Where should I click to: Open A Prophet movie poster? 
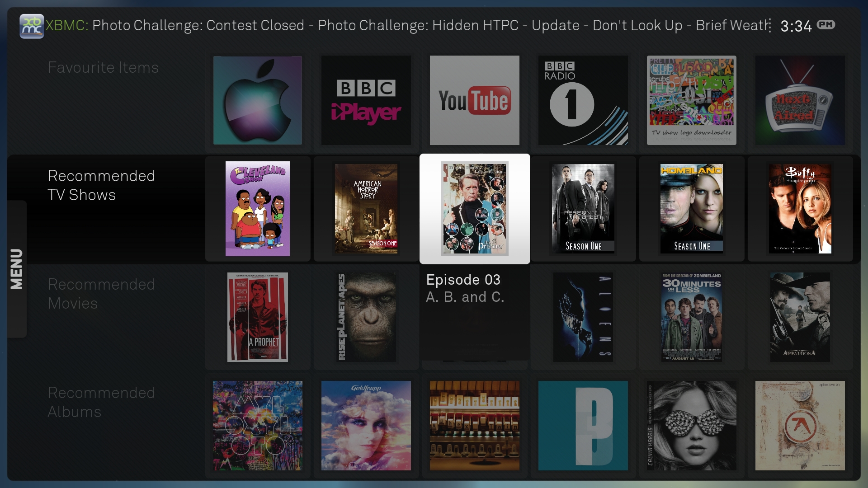pyautogui.click(x=257, y=317)
